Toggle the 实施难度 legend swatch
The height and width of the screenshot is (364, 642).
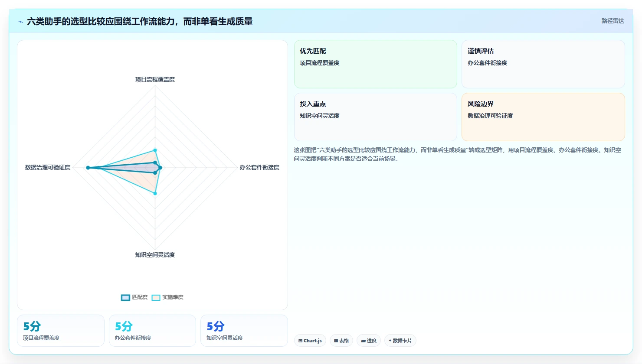click(156, 297)
